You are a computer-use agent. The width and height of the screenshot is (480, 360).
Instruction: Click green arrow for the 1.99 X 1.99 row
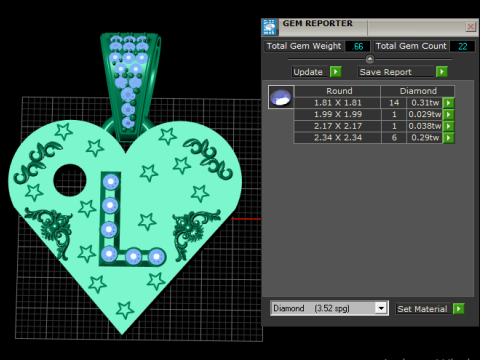(x=449, y=114)
